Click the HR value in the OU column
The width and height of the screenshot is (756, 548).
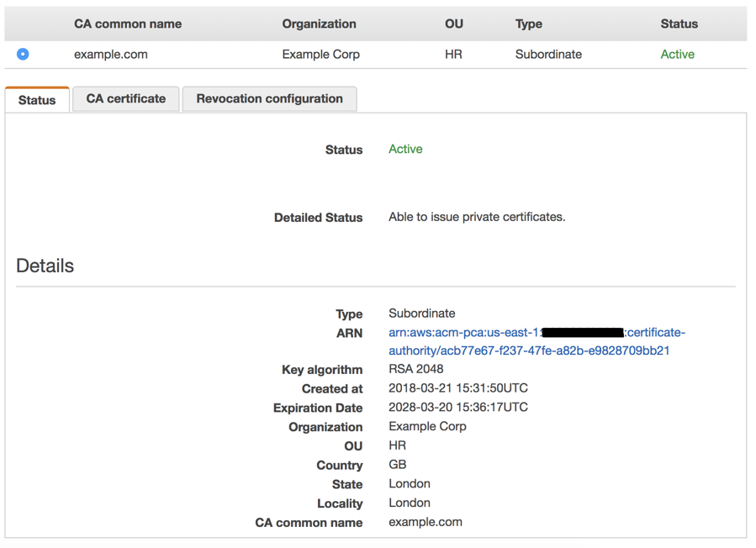[452, 54]
